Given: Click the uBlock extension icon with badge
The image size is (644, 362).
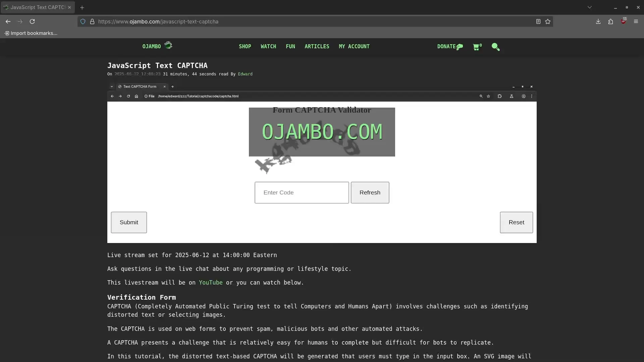Looking at the screenshot, I should coord(623,21).
